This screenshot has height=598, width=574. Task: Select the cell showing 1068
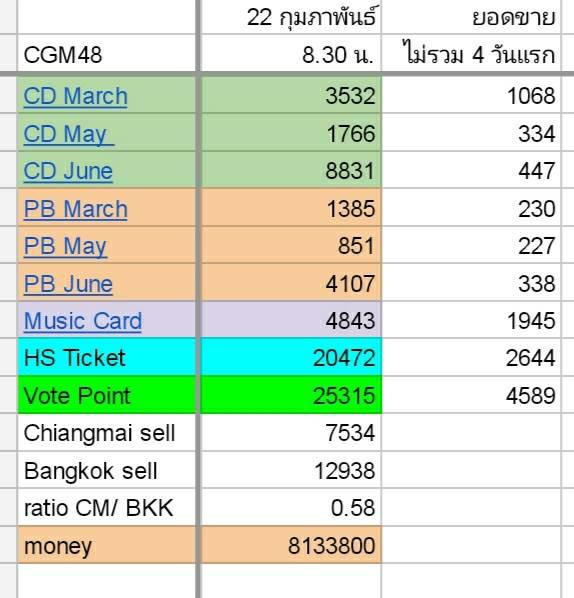[x=471, y=95]
